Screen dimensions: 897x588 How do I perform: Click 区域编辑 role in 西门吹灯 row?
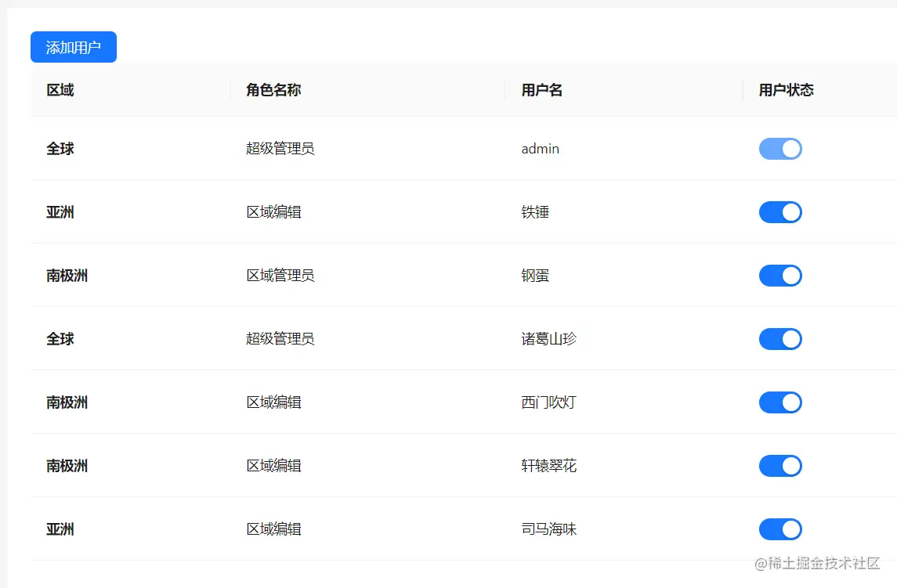coord(273,402)
